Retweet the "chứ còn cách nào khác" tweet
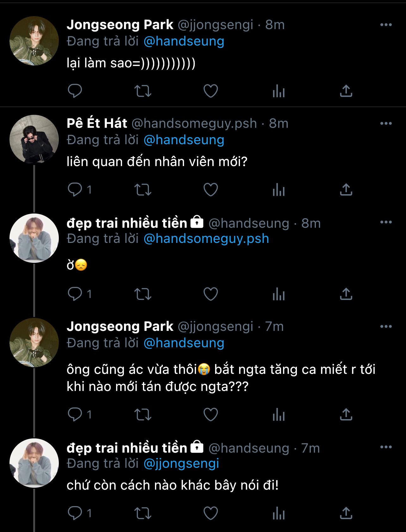 [x=143, y=513]
